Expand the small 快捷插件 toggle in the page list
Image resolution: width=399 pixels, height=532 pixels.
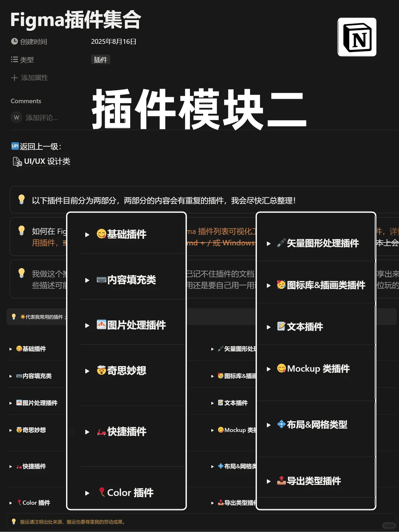pos(10,467)
